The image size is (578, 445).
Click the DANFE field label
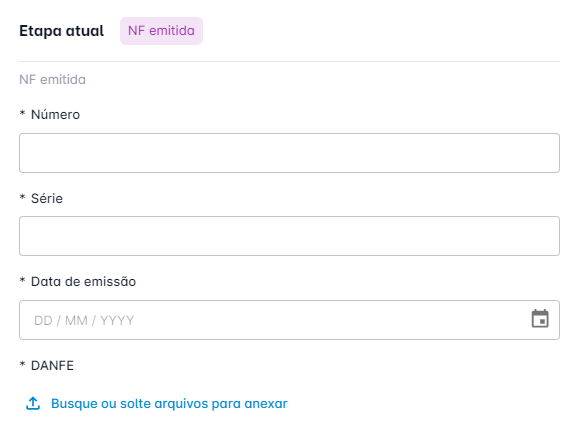point(52,366)
